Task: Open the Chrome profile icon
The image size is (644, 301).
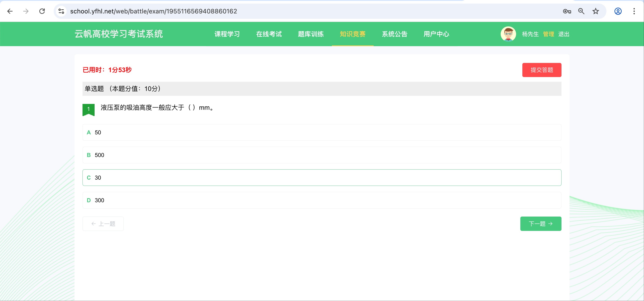Action: (x=618, y=11)
